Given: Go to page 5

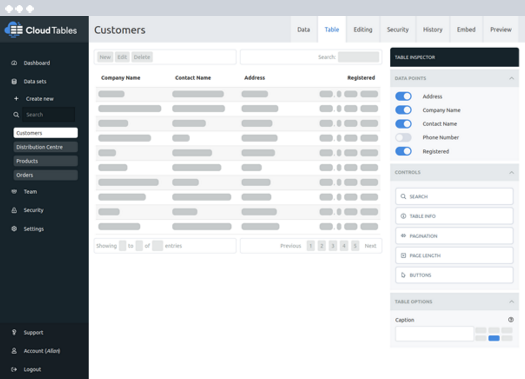Looking at the screenshot, I should [x=355, y=246].
